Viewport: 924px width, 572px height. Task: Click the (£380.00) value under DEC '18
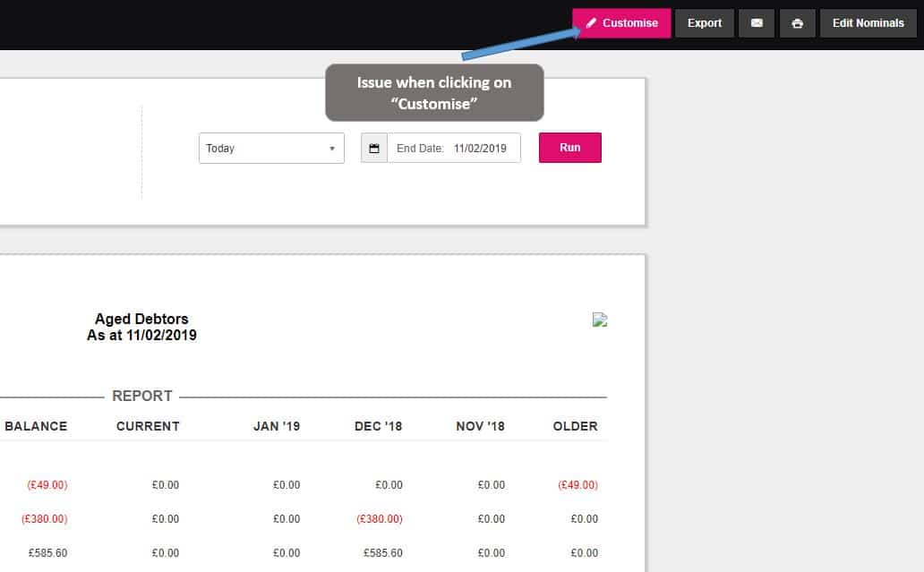[379, 519]
